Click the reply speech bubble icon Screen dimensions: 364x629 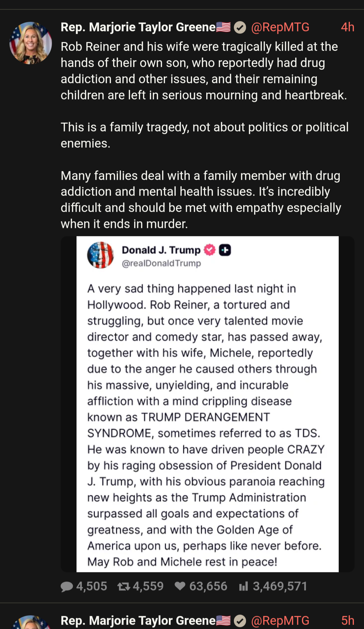[x=67, y=587]
